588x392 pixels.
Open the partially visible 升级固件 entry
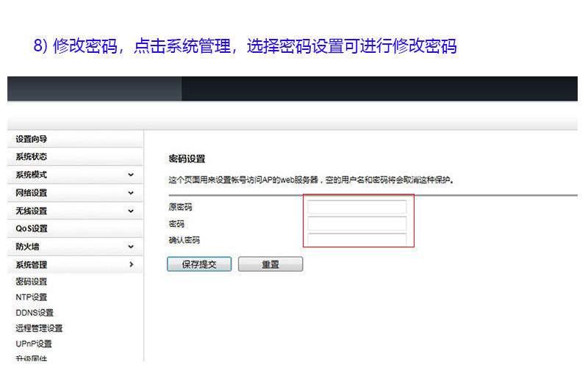point(32,358)
